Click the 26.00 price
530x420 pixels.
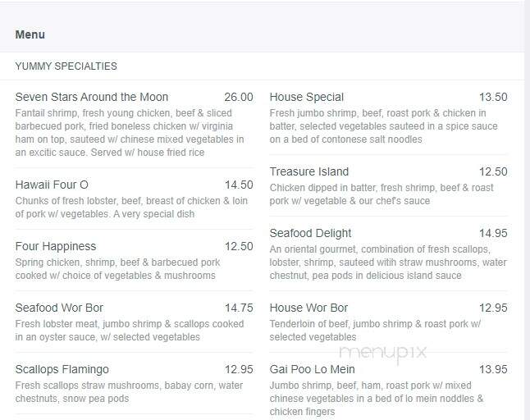click(x=239, y=97)
